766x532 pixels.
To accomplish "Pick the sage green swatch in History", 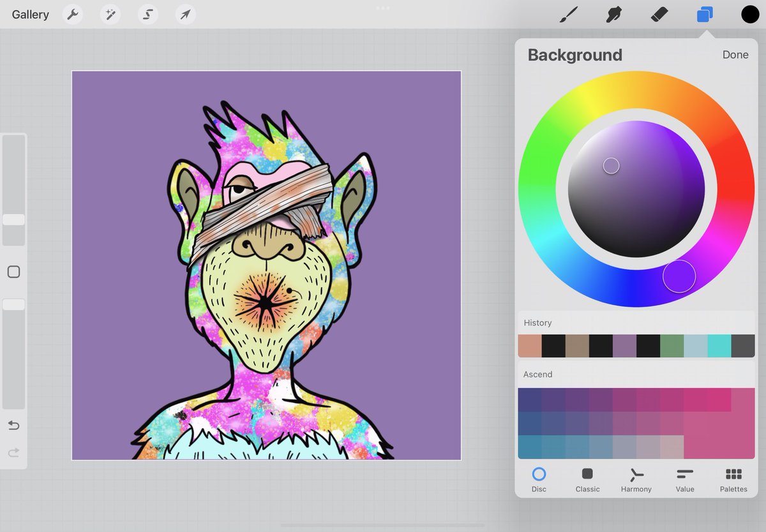I will click(x=672, y=346).
